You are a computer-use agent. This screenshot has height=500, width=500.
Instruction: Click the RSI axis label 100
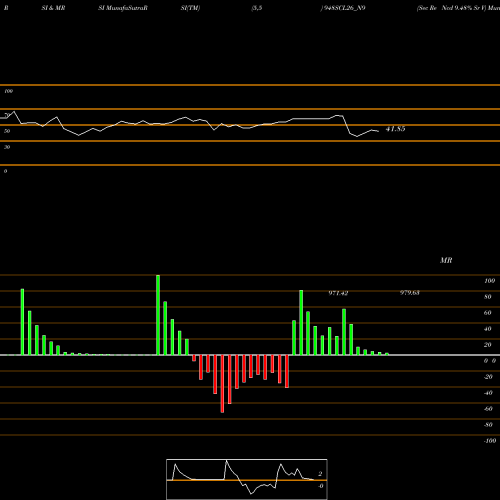8,91
